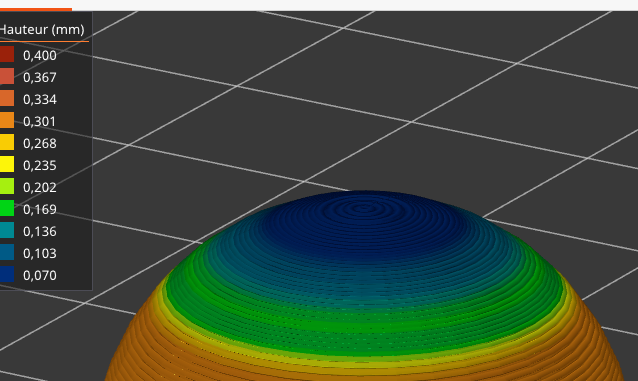Click the 0,202 lime legend swatch
This screenshot has height=381, width=638.
(7, 186)
